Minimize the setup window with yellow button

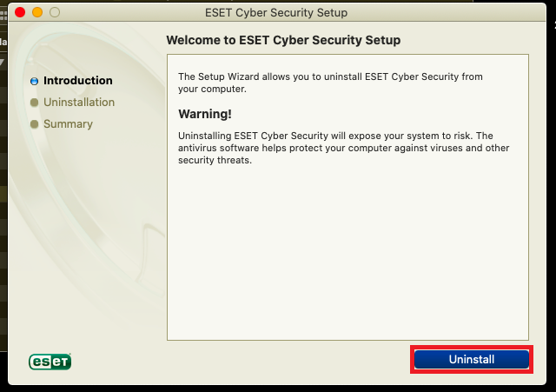click(x=37, y=12)
